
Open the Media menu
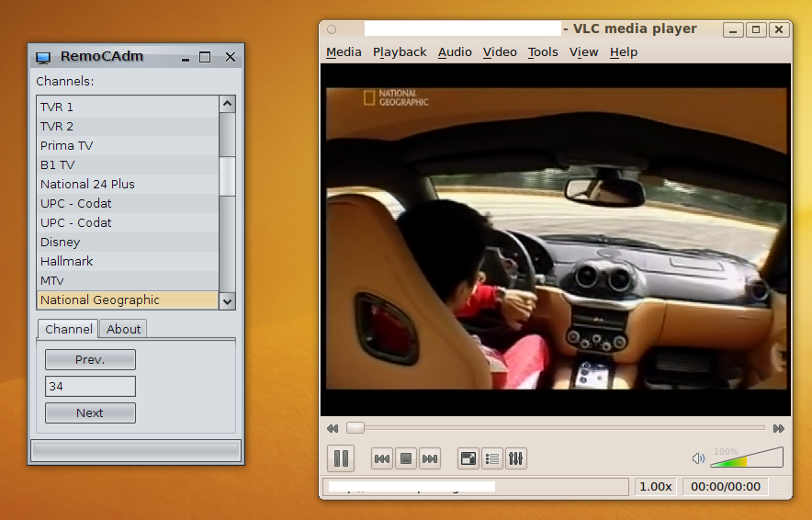point(344,52)
